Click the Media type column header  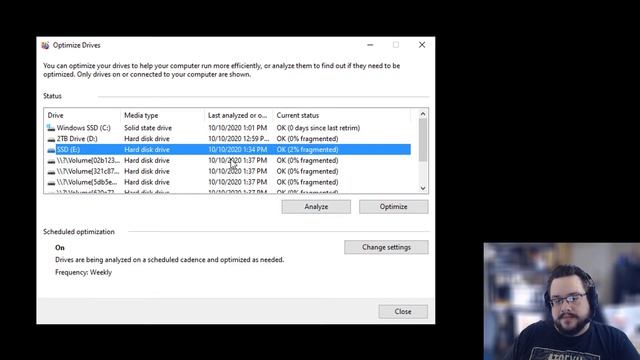point(162,116)
